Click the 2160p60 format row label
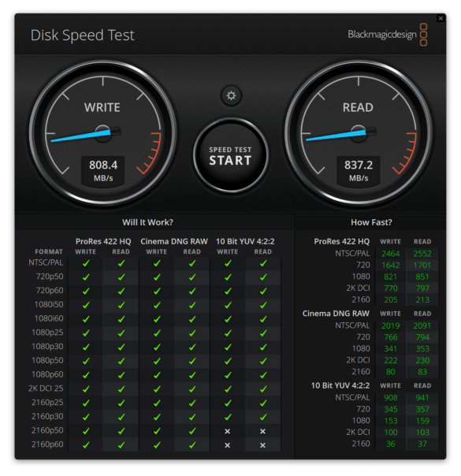461x476 pixels. click(x=47, y=444)
